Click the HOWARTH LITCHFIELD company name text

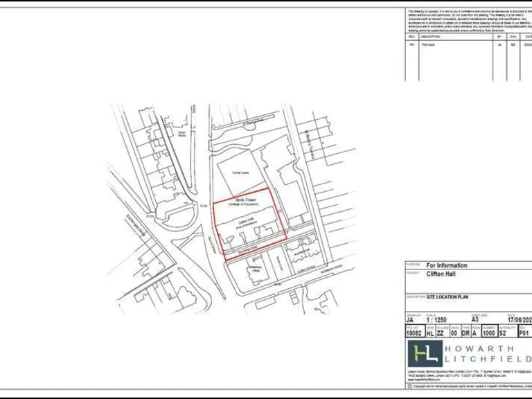tap(490, 354)
